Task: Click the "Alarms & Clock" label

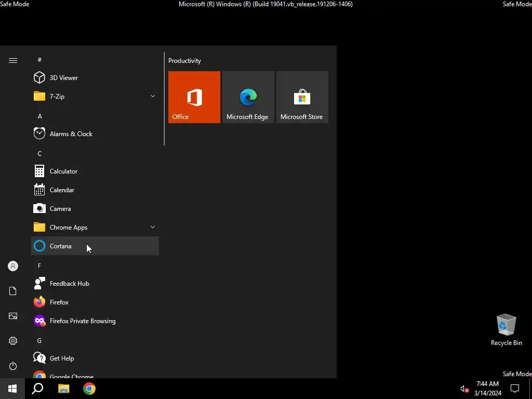Action: 71,134
